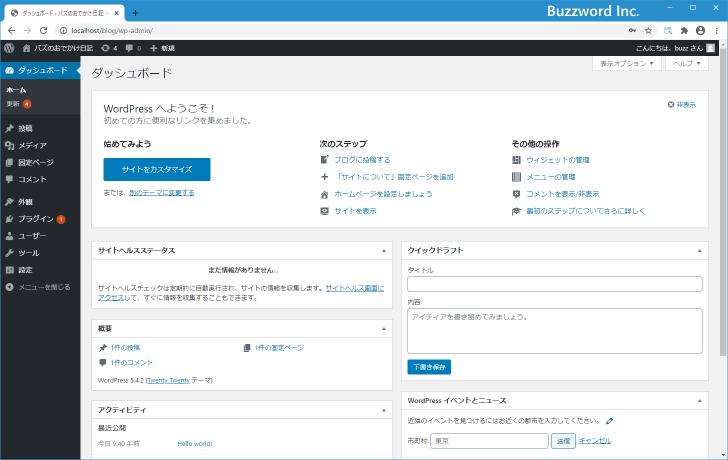728x460 pixels.
Task: Collapse the サイトヘルスステータス panel
Action: [x=384, y=250]
